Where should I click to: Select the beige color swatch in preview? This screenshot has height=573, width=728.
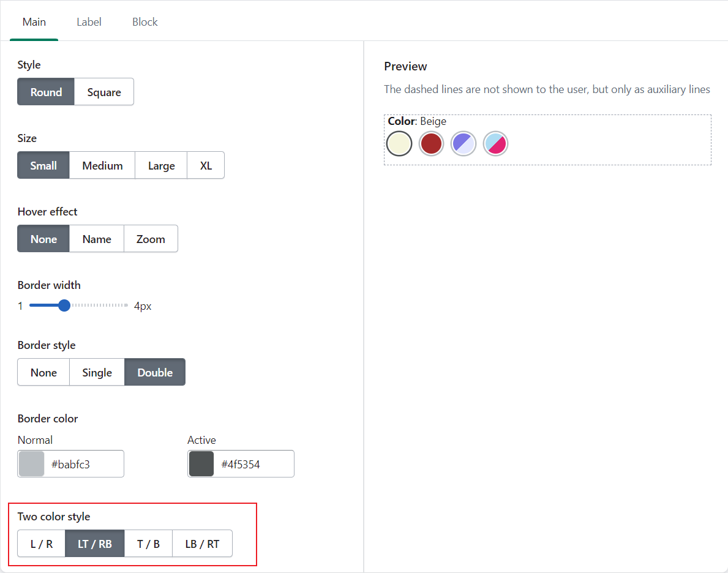(399, 144)
